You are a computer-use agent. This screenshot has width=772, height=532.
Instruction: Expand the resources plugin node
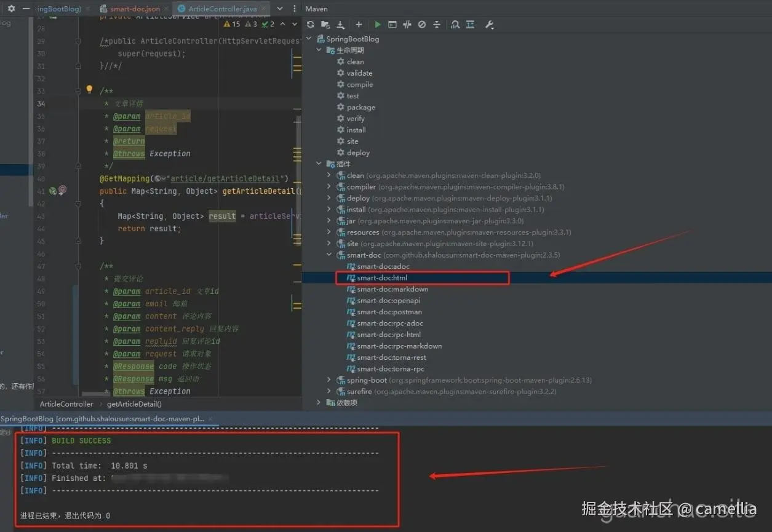(x=329, y=232)
